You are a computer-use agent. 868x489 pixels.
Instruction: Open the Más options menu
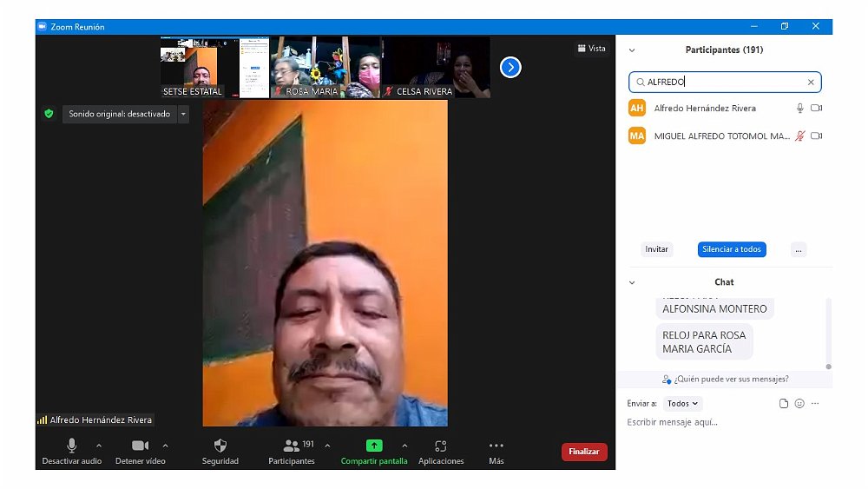coord(496,446)
